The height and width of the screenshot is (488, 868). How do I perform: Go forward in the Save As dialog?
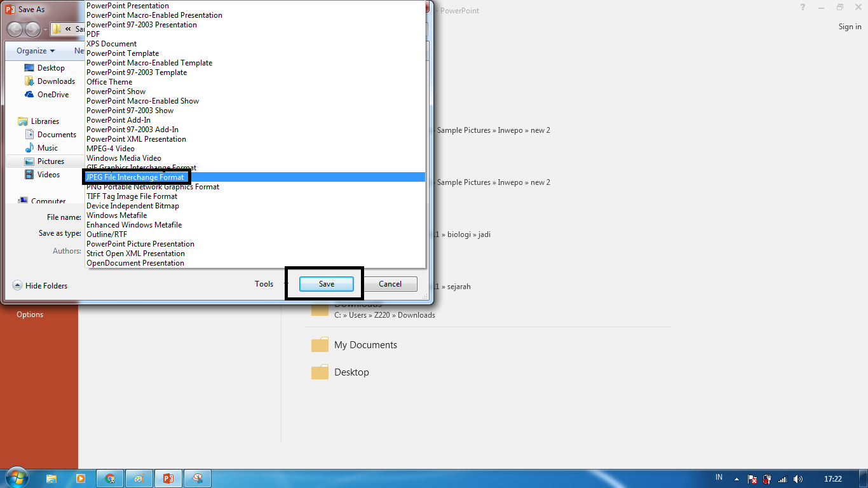(32, 29)
